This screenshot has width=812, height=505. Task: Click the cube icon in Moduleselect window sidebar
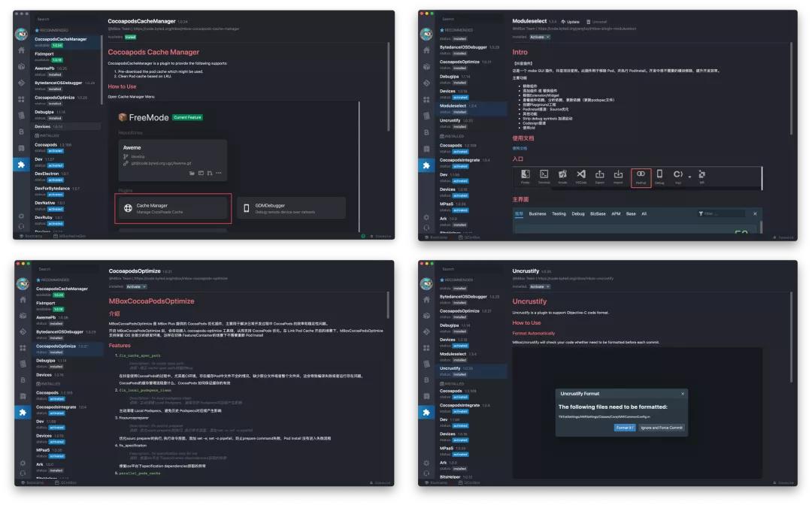pos(426,67)
